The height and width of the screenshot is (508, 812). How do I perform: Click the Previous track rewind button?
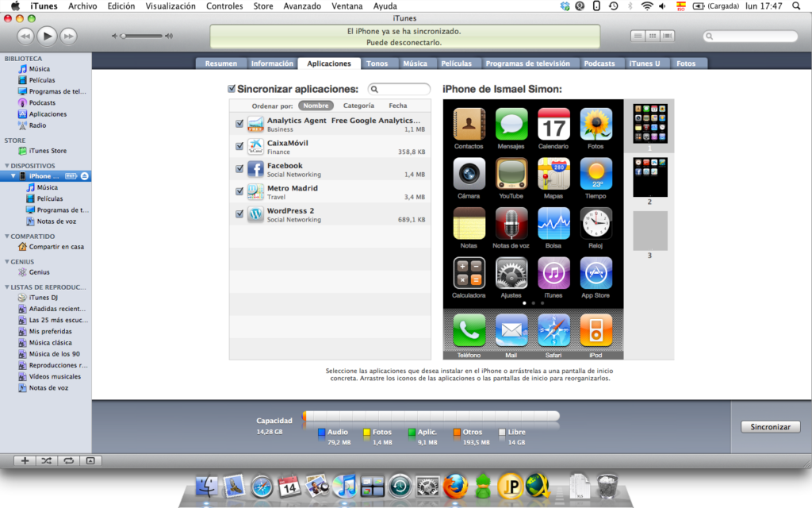coord(25,36)
